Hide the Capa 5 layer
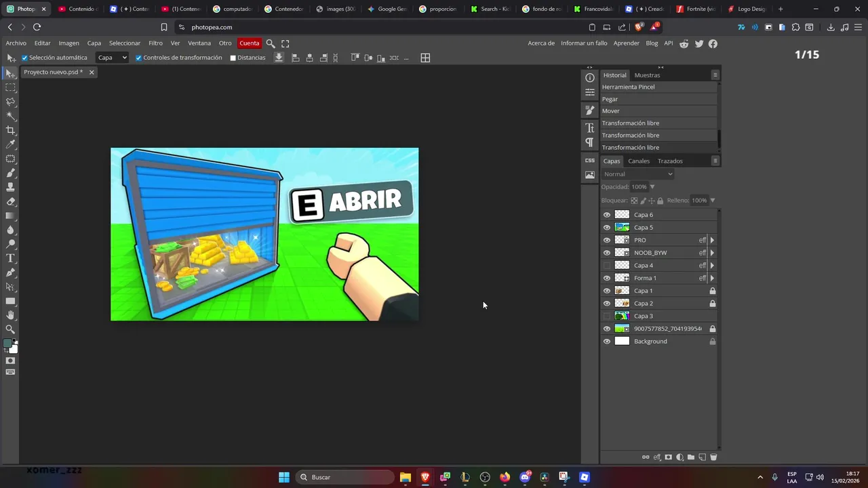 (x=607, y=228)
